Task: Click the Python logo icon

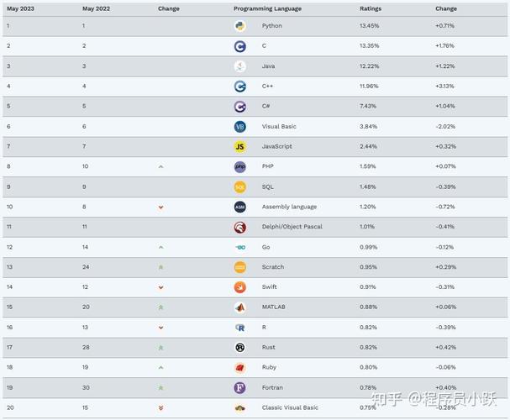Action: point(240,26)
